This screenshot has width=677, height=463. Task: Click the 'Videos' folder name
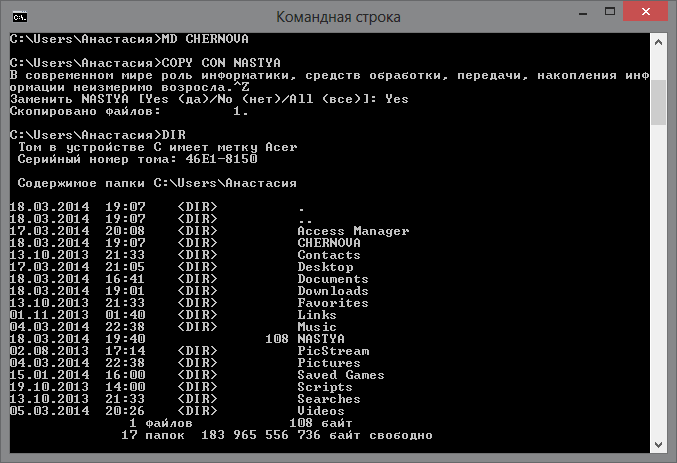321,411
